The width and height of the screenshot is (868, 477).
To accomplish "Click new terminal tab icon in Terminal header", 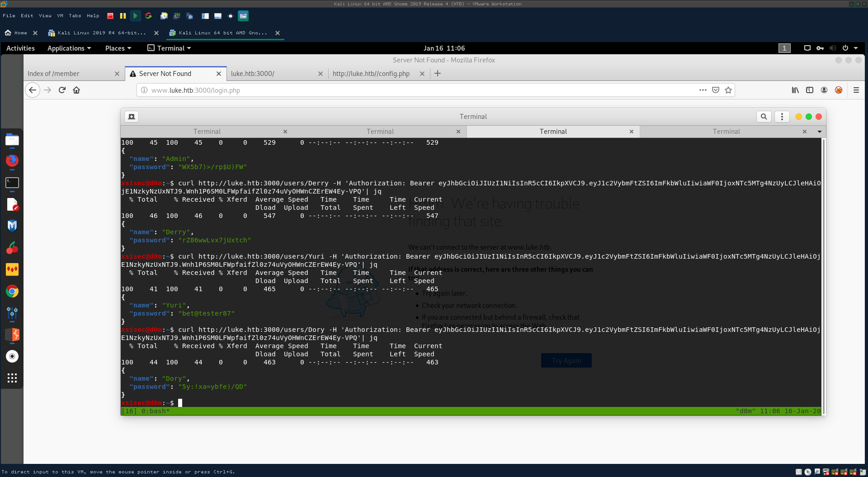I will (x=132, y=117).
